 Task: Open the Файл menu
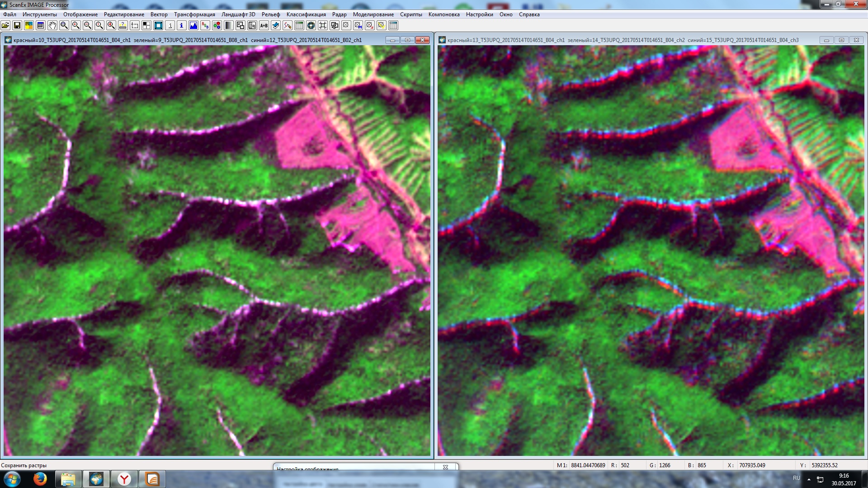click(x=9, y=14)
